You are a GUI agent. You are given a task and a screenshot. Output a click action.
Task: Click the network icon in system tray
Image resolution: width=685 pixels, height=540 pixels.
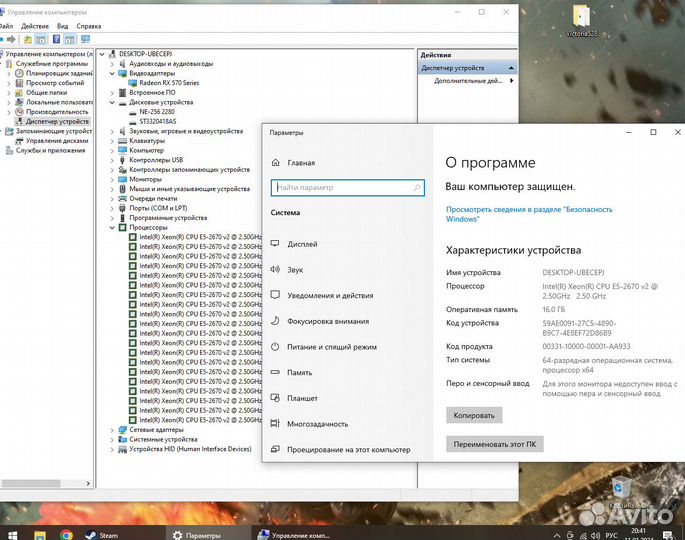(583, 536)
